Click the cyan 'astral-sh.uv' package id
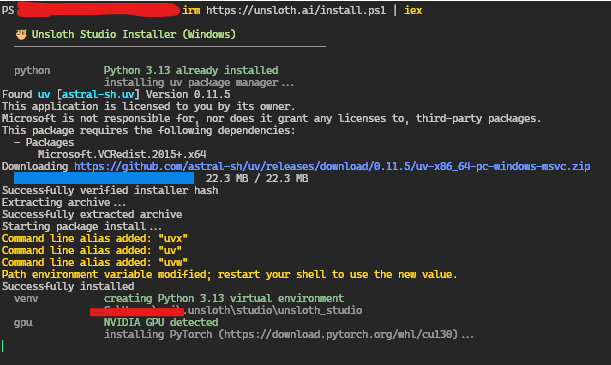The width and height of the screenshot is (611, 365). click(x=98, y=95)
